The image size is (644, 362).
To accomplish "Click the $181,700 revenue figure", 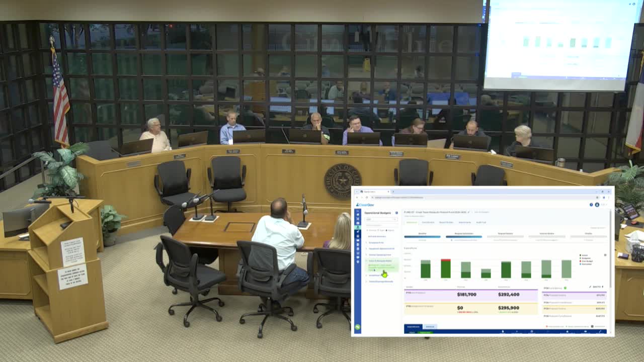I will (x=466, y=294).
